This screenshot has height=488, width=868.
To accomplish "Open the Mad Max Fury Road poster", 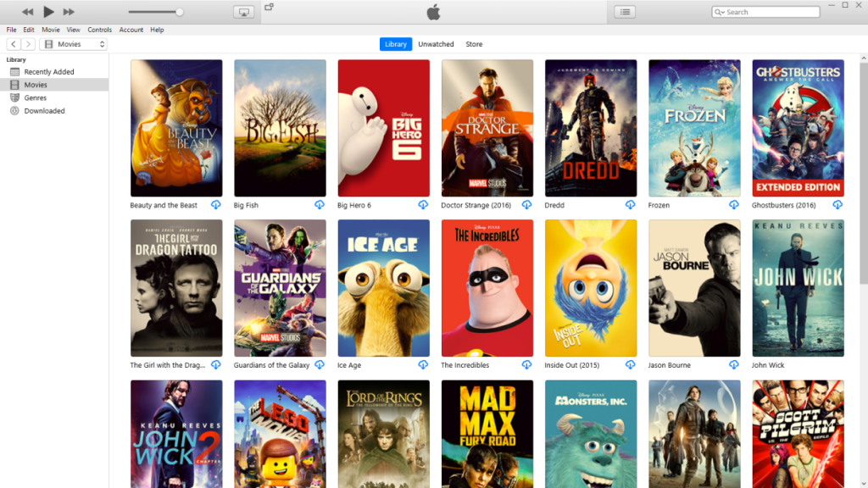I will click(x=487, y=434).
